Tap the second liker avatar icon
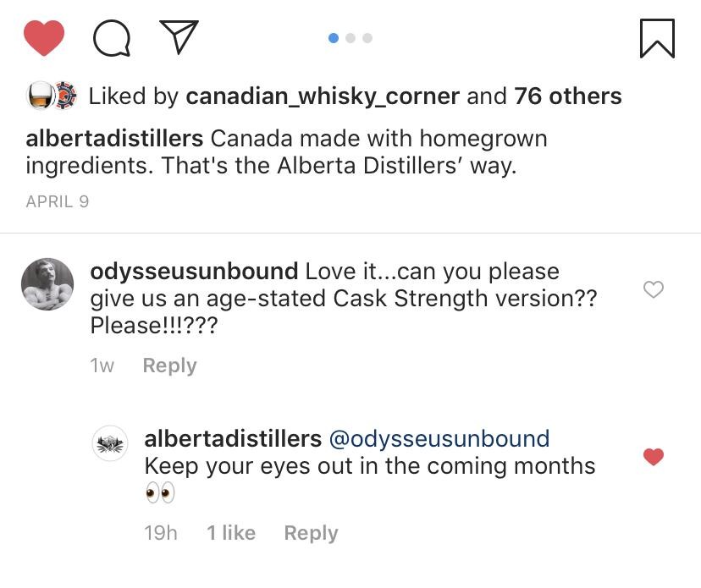The height and width of the screenshot is (588, 701). (64, 96)
